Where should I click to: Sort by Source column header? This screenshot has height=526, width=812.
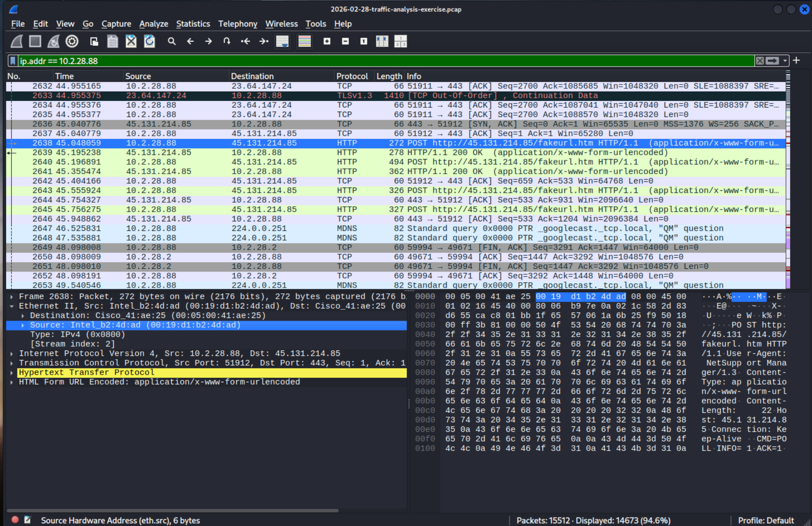176,76
